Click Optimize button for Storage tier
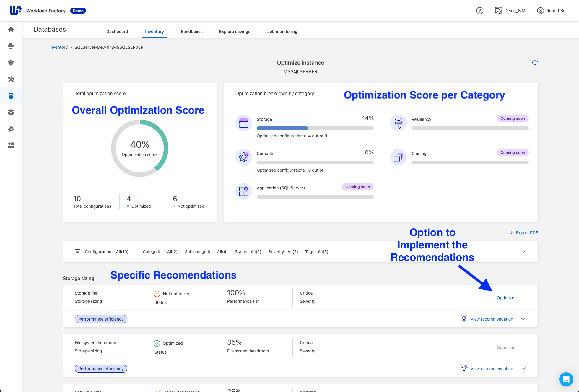This screenshot has height=392, width=579. [505, 298]
